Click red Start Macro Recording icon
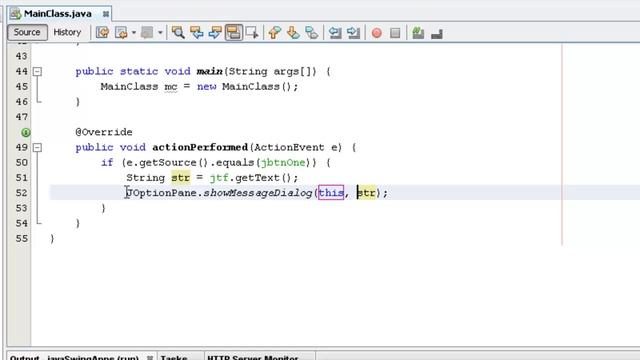 377,33
